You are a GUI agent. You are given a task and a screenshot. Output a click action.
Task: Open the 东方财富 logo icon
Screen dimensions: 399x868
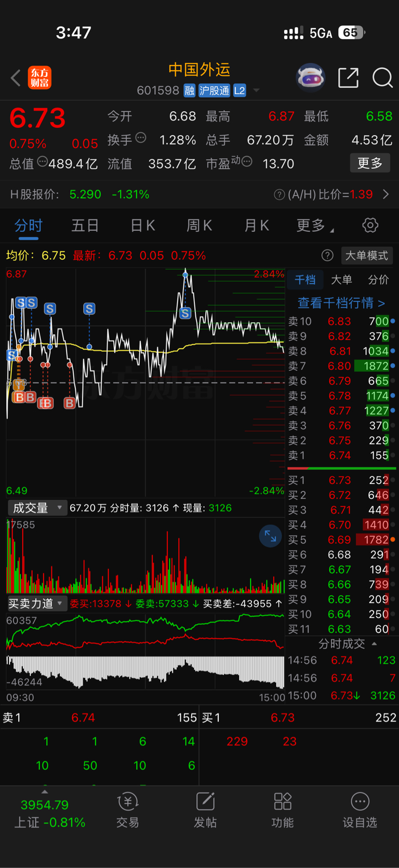(x=39, y=78)
